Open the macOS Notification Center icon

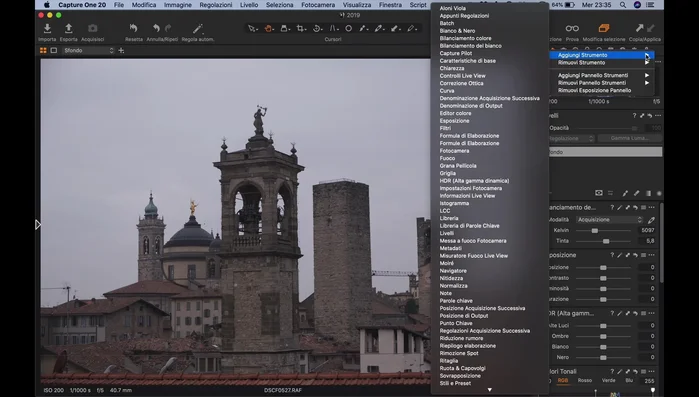tap(650, 5)
